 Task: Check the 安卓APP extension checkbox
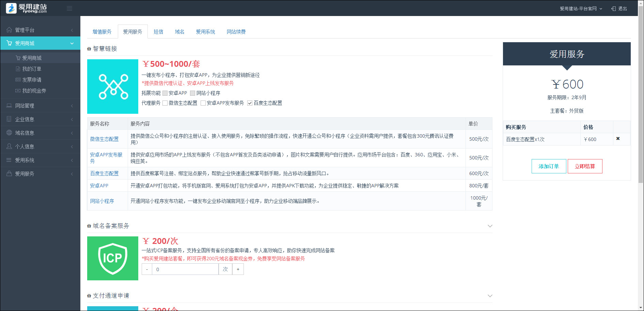165,93
